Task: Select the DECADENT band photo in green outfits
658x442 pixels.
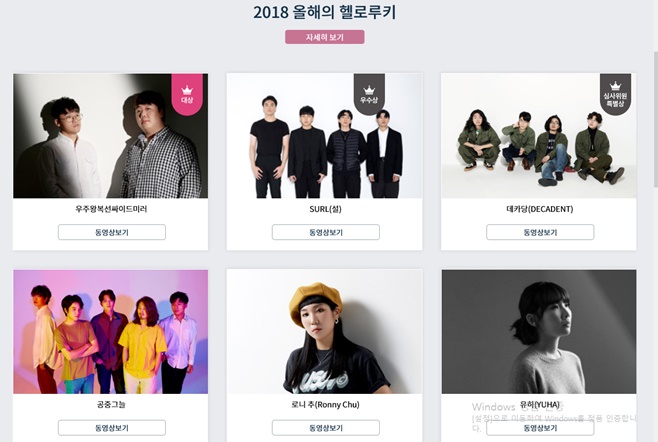Action: (538, 136)
